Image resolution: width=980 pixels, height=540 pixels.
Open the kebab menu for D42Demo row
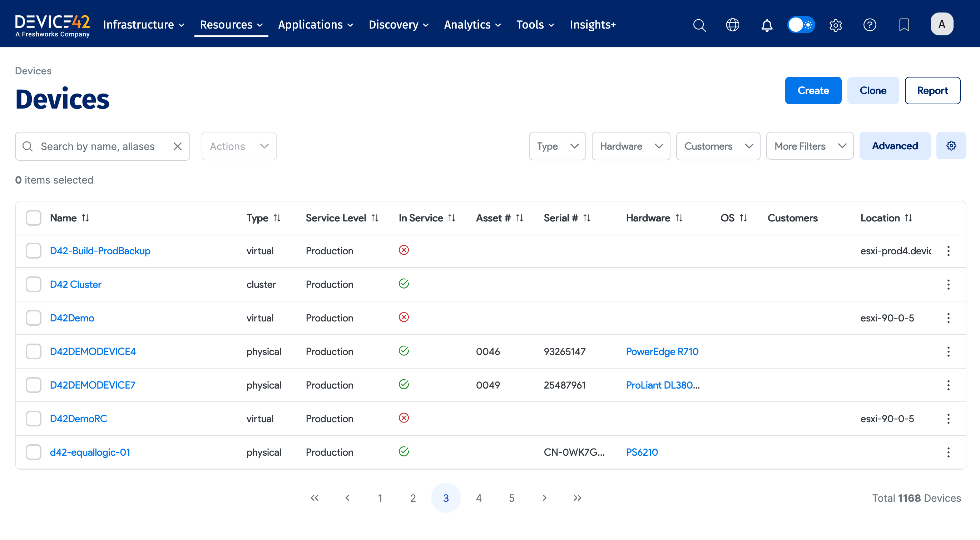pyautogui.click(x=949, y=318)
